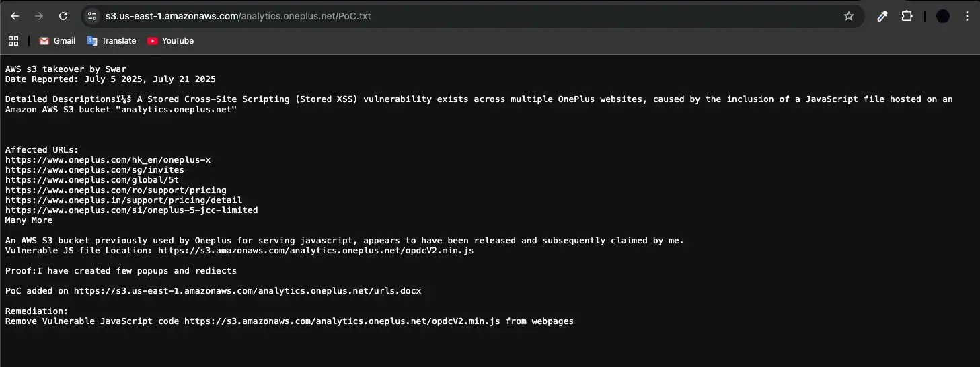This screenshot has height=367, width=980.
Task: Click the URL ending in ro/support/pricing
Action: tap(116, 190)
